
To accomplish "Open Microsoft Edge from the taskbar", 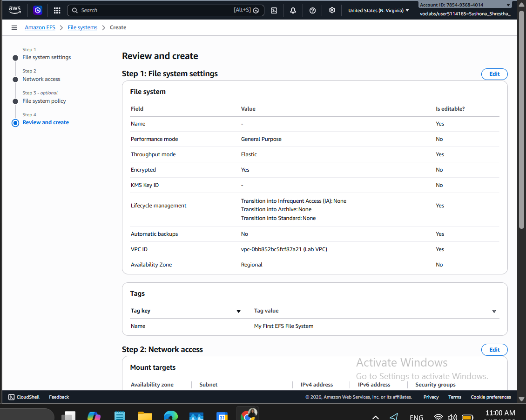I will click(171, 416).
